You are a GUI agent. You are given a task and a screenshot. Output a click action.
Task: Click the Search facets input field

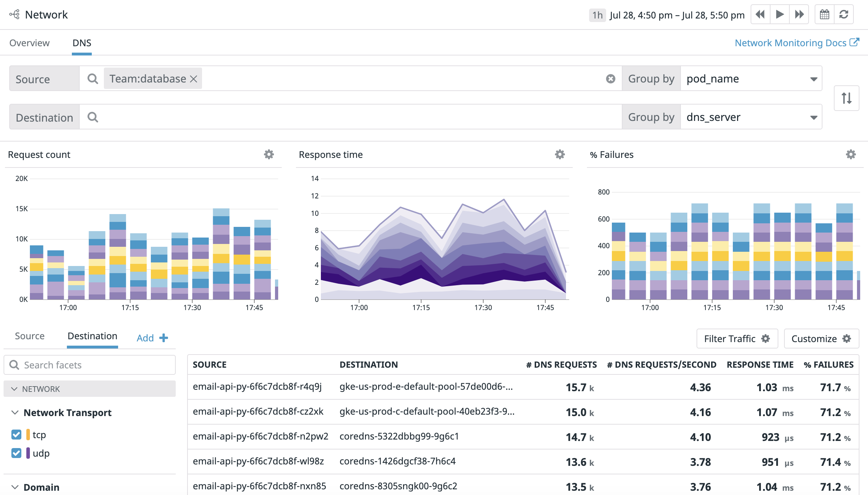pyautogui.click(x=90, y=364)
